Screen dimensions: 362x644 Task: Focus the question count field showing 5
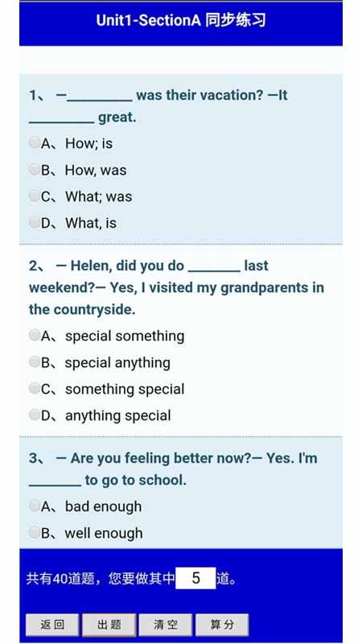(195, 578)
